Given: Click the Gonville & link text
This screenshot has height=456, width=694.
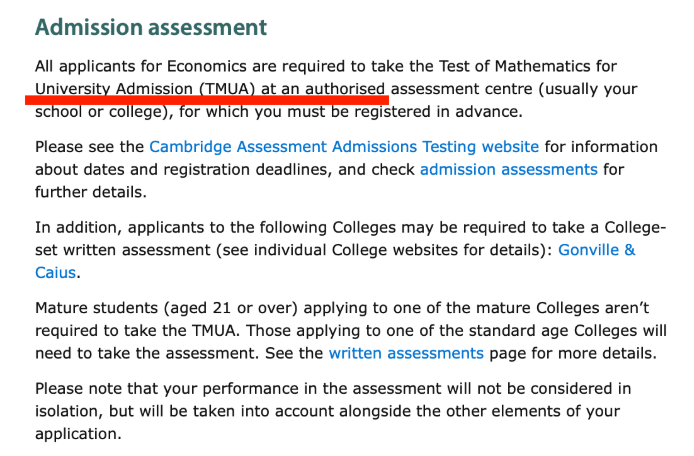Looking at the screenshot, I should [x=597, y=250].
